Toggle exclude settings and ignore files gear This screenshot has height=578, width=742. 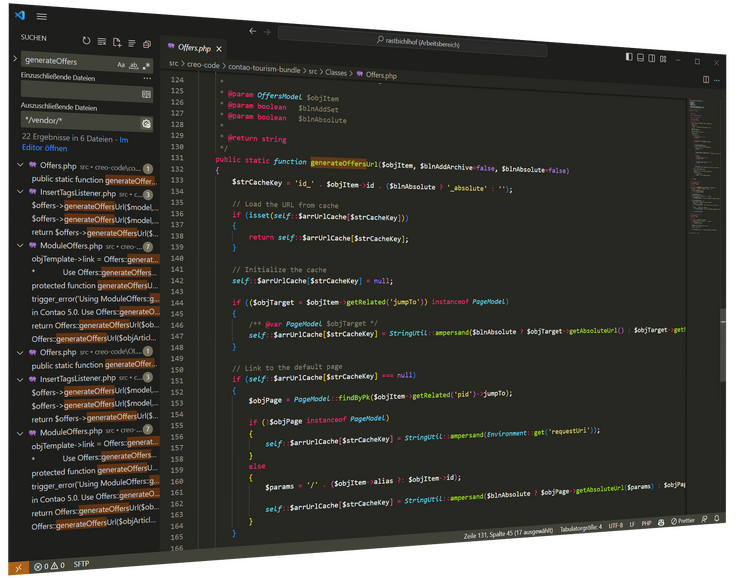pyautogui.click(x=146, y=124)
